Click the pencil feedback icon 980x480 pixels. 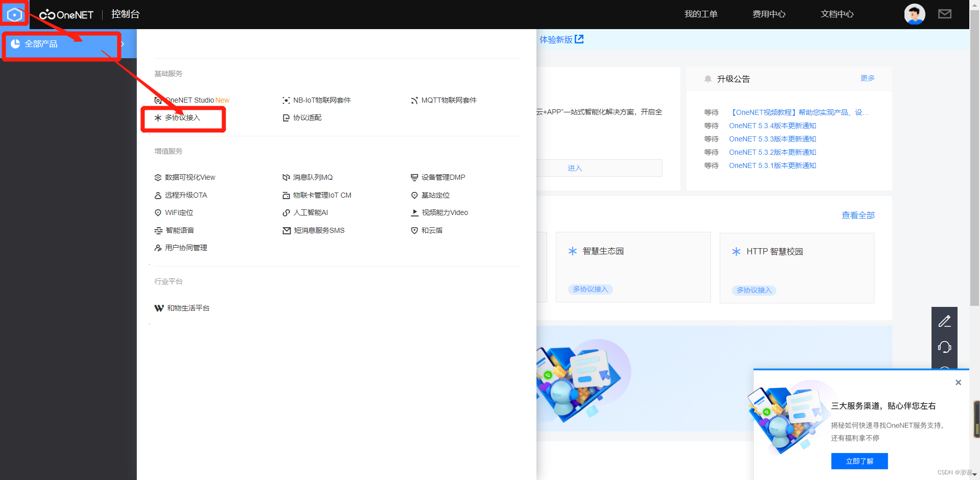(x=944, y=321)
